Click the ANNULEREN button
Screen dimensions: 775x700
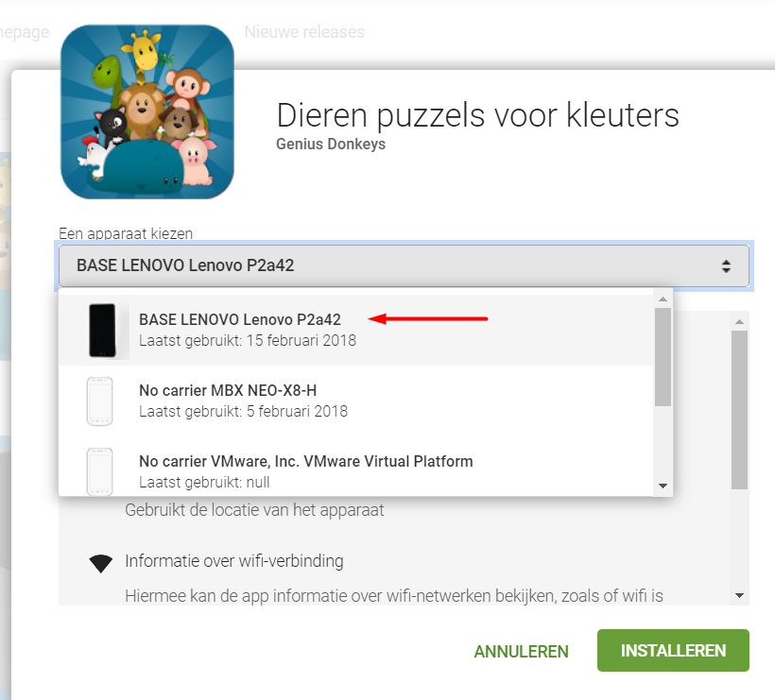click(521, 652)
